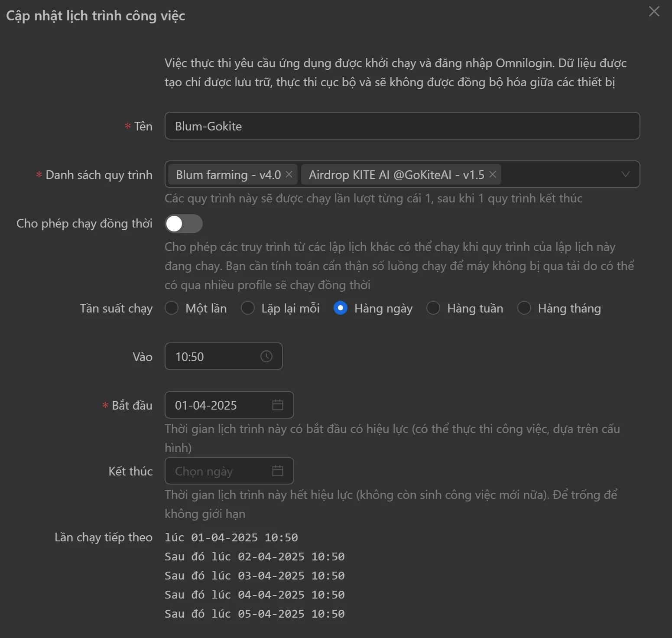The image size is (672, 638).
Task: Select the Hàng ngày frequency option
Action: [x=341, y=308]
